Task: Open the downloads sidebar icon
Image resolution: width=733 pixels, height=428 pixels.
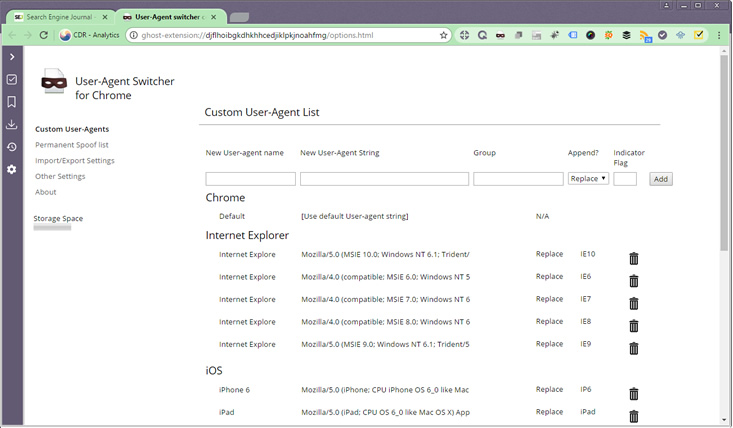Action: click(x=12, y=124)
